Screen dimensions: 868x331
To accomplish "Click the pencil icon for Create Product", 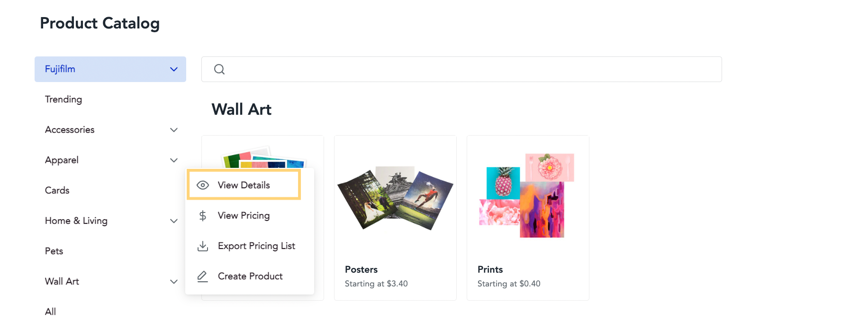I will tap(203, 276).
